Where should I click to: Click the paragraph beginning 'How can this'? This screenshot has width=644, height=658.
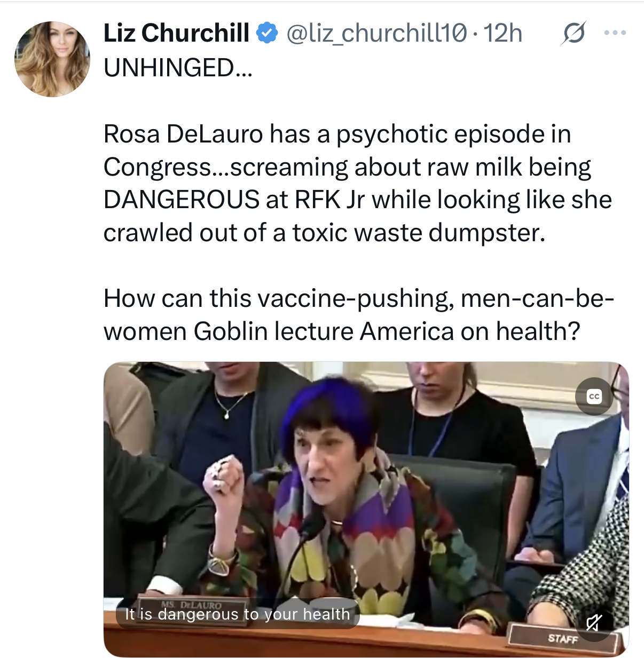[x=358, y=314]
